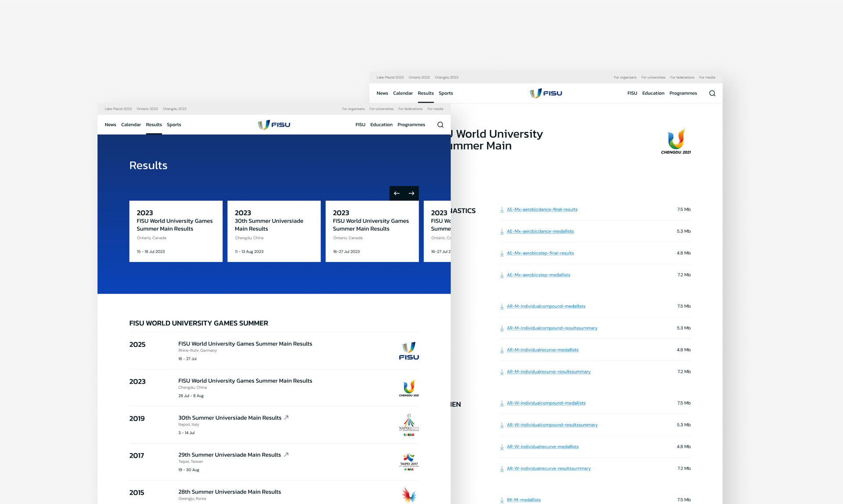Open the Results tab in front window
This screenshot has height=504, width=843.
(154, 125)
